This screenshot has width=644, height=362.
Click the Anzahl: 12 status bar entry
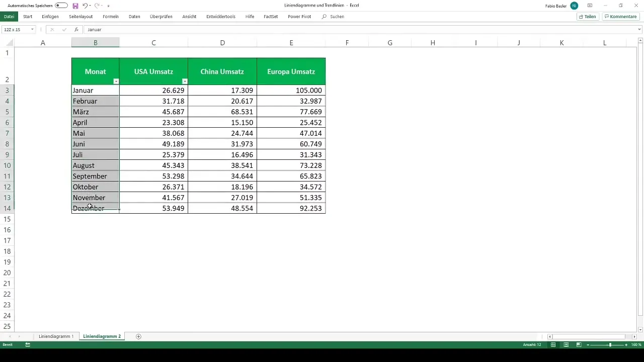pyautogui.click(x=532, y=345)
